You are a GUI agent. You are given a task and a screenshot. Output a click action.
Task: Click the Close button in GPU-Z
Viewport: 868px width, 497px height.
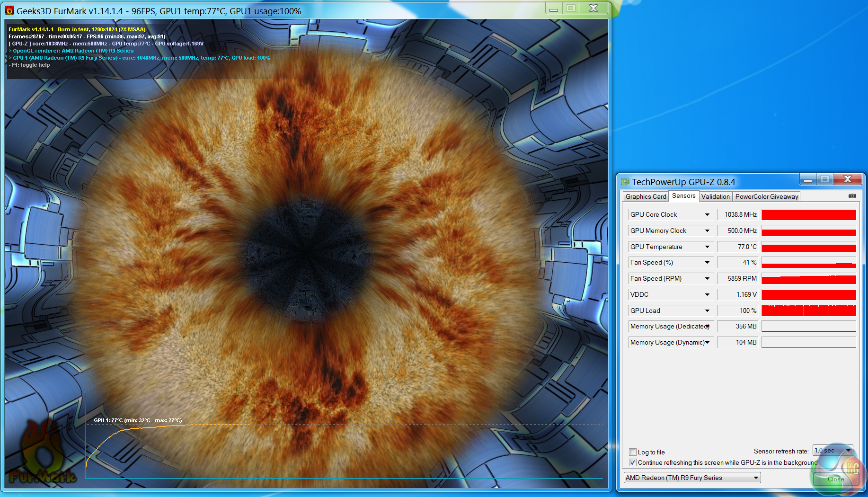tap(835, 479)
